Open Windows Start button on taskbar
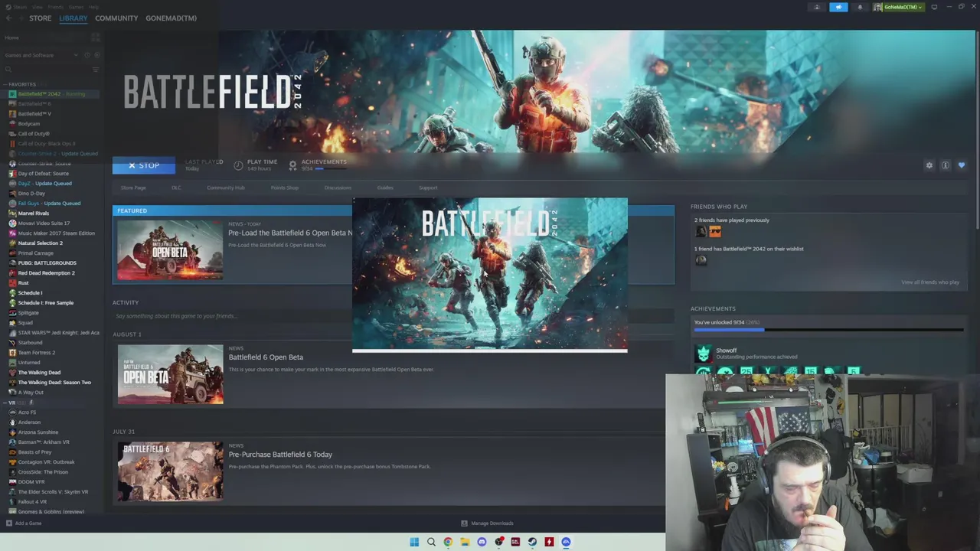The width and height of the screenshot is (980, 551). pyautogui.click(x=414, y=542)
